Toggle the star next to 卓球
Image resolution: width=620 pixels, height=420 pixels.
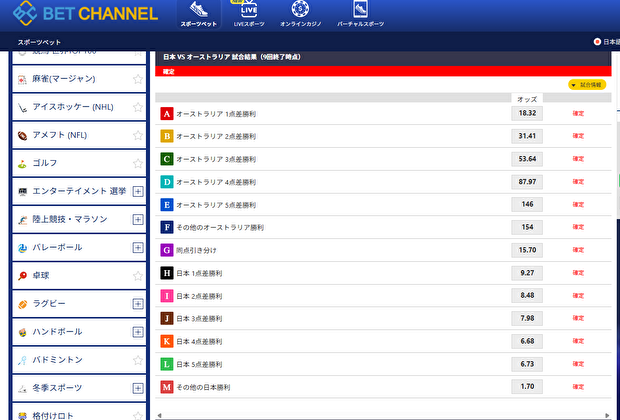(137, 275)
